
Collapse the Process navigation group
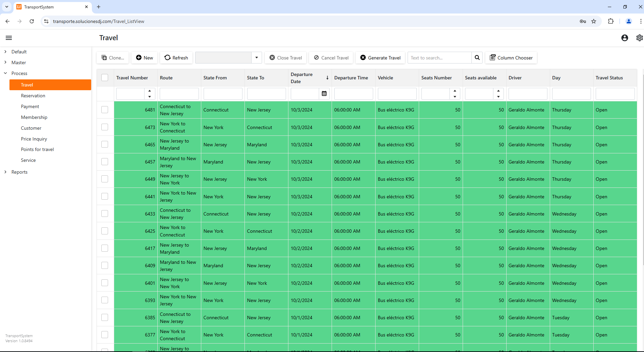click(5, 73)
